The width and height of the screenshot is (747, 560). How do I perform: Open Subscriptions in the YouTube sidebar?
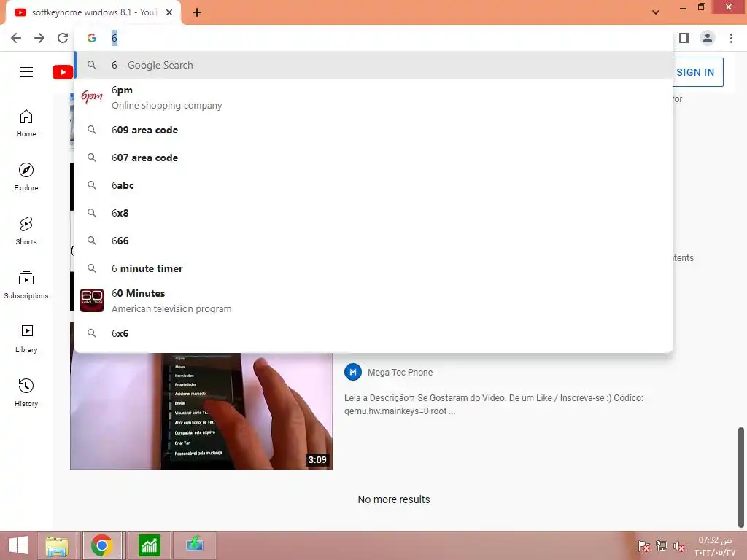(x=26, y=285)
